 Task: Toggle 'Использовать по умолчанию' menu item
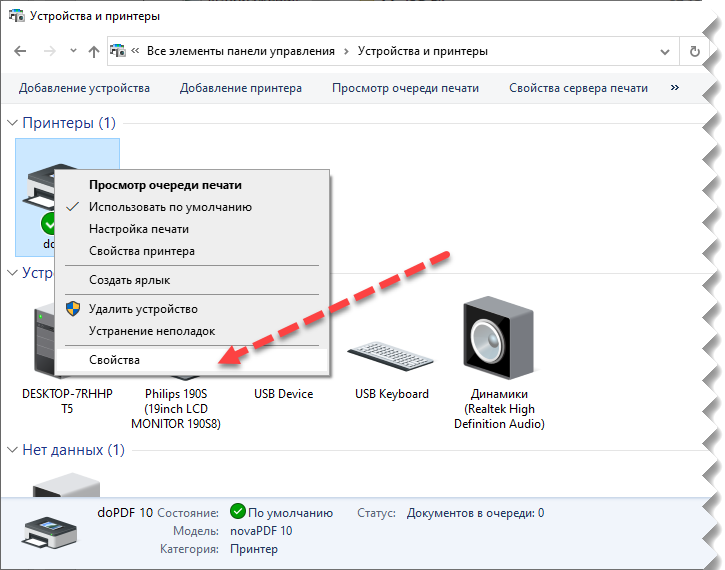point(191,207)
